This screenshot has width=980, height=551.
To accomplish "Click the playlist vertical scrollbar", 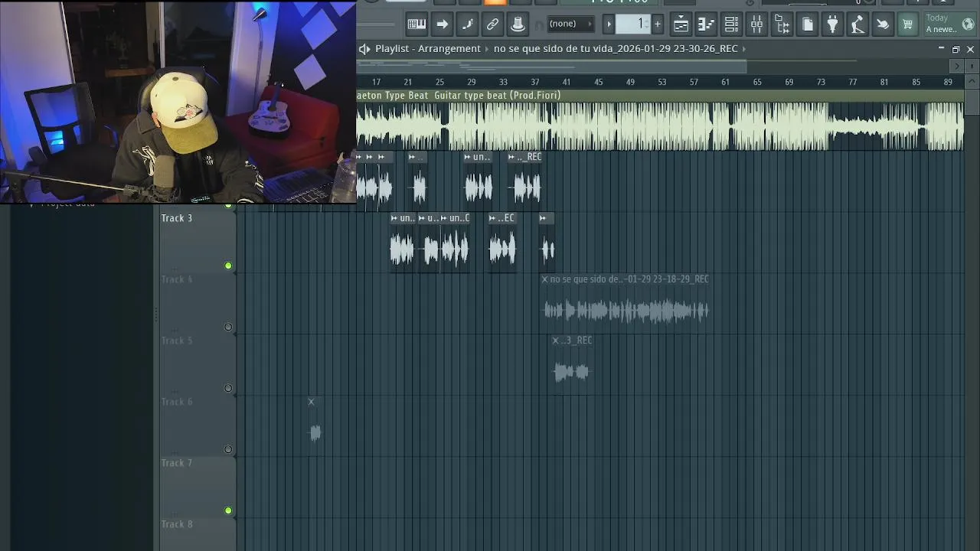I will click(x=972, y=102).
